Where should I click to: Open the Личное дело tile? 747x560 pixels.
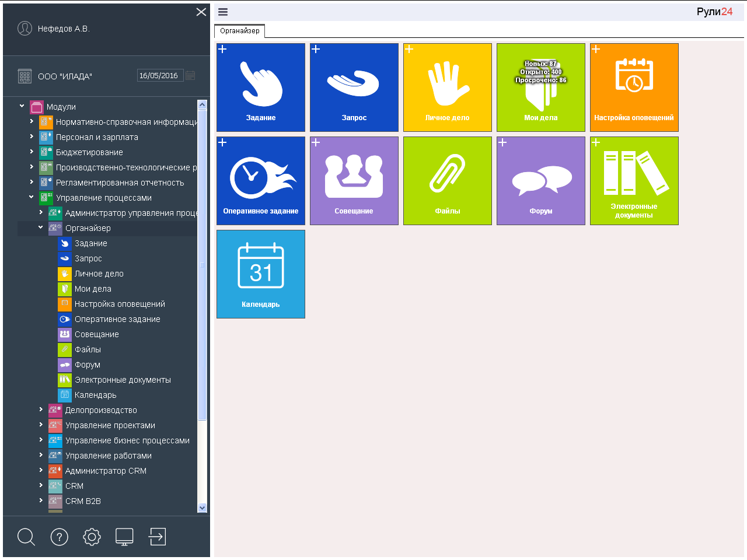(448, 87)
